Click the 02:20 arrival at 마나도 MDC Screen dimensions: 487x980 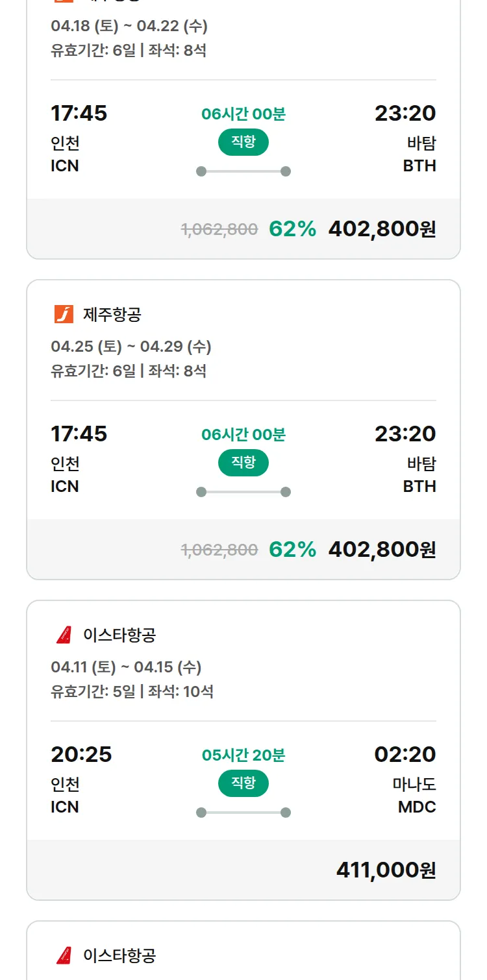coord(405,755)
